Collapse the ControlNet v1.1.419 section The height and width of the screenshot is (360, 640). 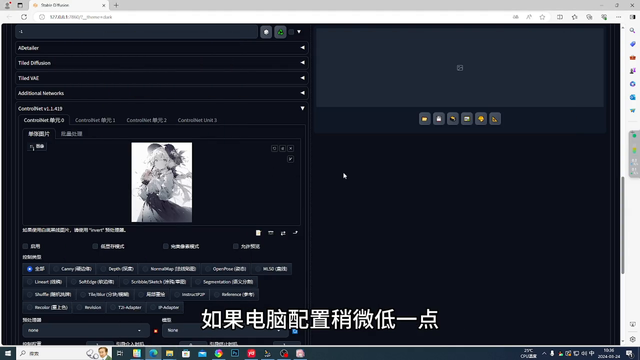pyautogui.click(x=162, y=109)
